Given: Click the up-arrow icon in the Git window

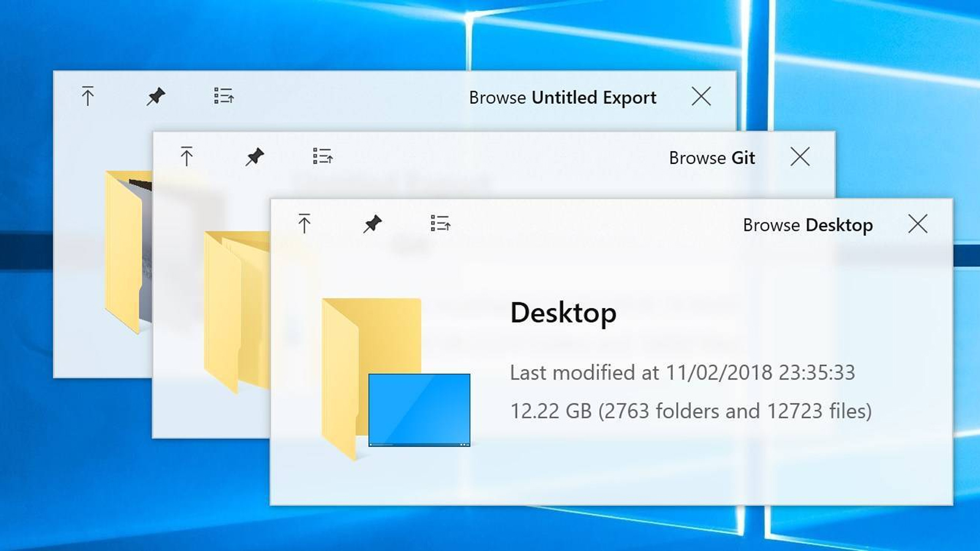Looking at the screenshot, I should pos(187,156).
